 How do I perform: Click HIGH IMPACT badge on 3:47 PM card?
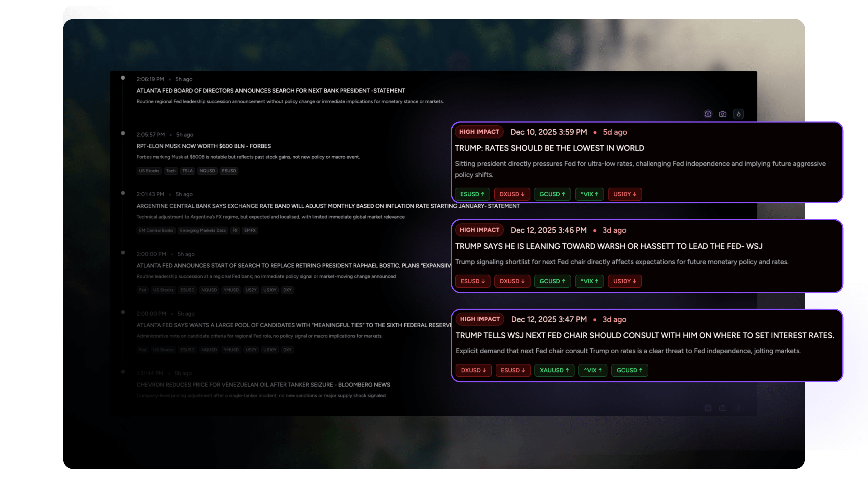pos(480,319)
